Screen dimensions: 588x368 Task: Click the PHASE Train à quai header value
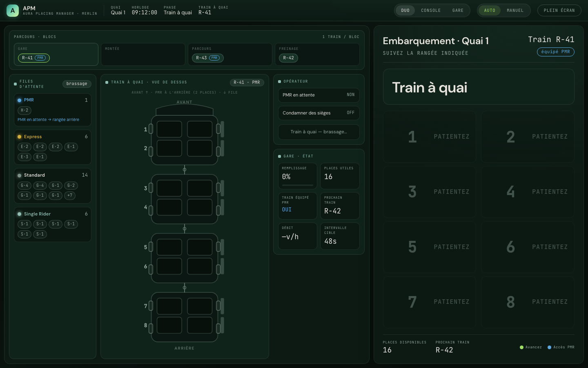click(x=178, y=13)
